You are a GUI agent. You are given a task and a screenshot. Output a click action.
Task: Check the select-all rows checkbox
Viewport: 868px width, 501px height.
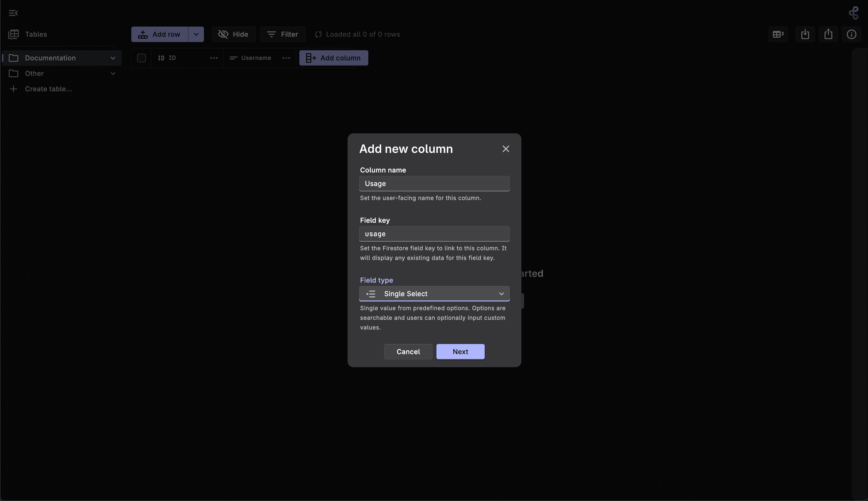click(x=141, y=58)
